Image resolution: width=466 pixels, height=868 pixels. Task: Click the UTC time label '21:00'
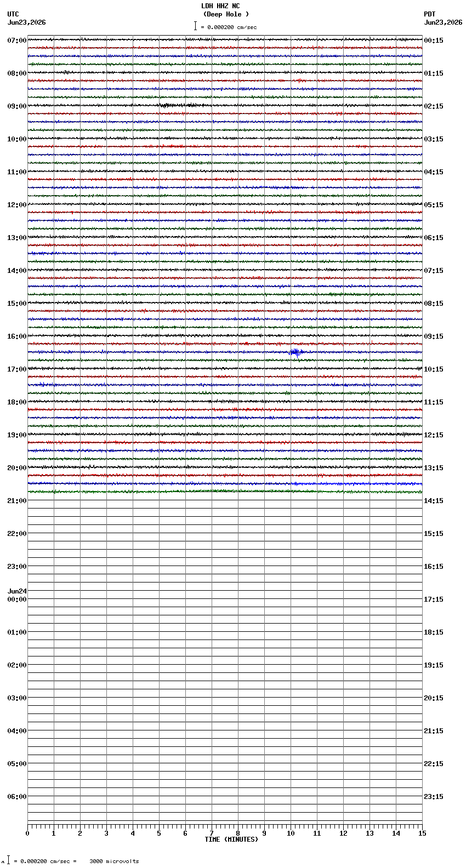click(x=17, y=501)
